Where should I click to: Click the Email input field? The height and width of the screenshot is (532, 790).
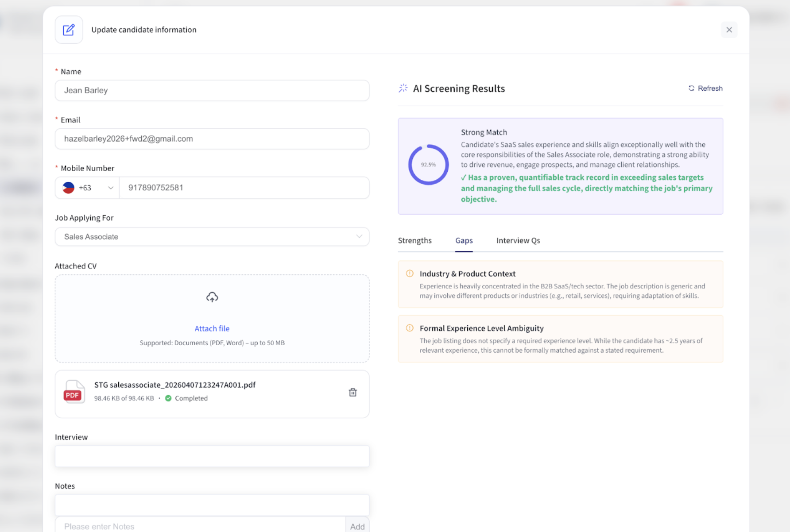[212, 139]
